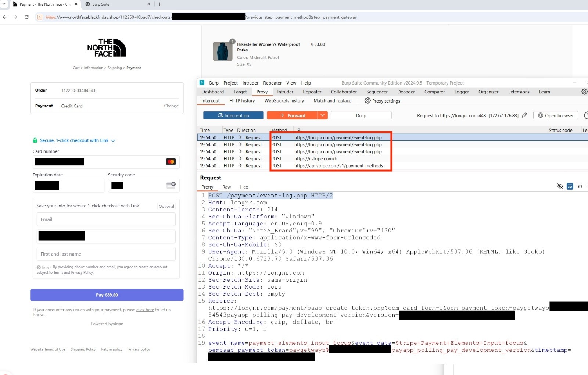The image size is (588, 375).
Task: Click the Email input field
Action: point(106,219)
